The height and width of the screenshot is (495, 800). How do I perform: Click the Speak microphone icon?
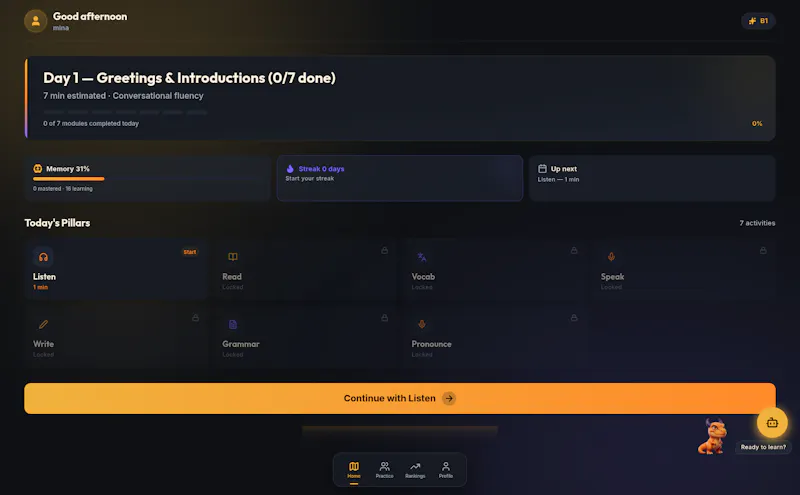[611, 257]
